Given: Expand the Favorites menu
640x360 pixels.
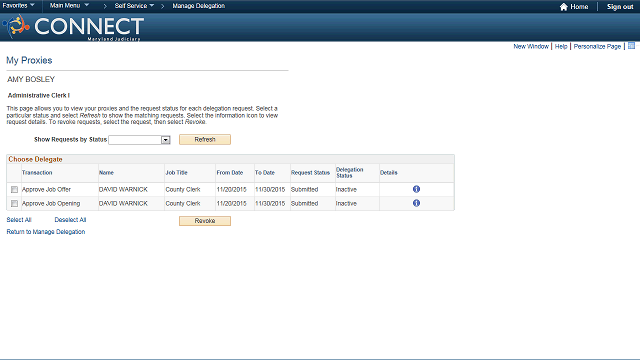Looking at the screenshot, I should (x=18, y=6).
